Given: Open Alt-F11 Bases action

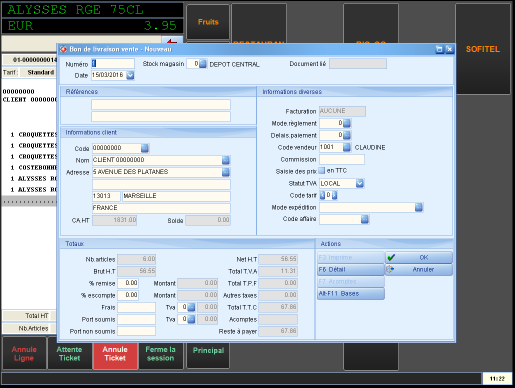Looking at the screenshot, I should [351, 293].
